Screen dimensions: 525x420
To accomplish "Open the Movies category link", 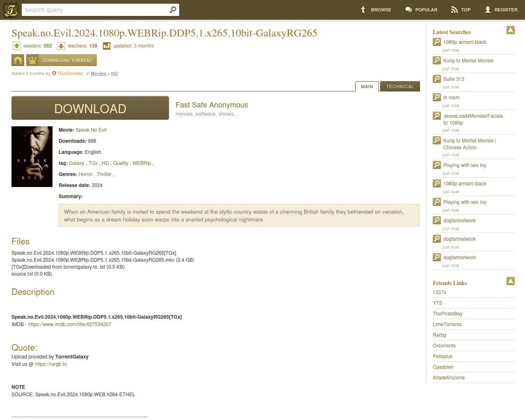I will pos(98,74).
